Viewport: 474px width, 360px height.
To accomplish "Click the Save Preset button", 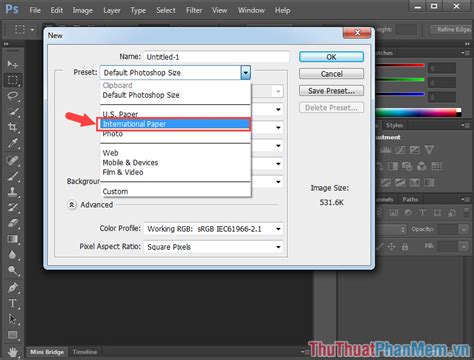I will coord(331,91).
